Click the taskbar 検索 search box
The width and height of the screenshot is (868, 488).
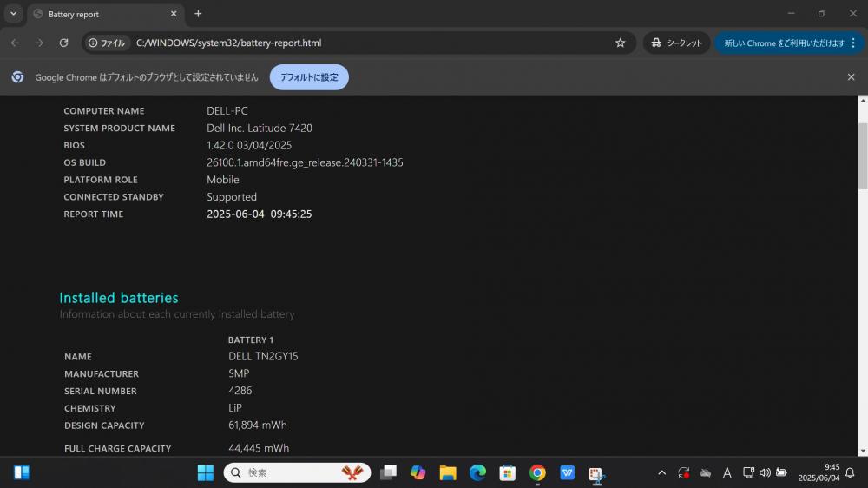[297, 472]
